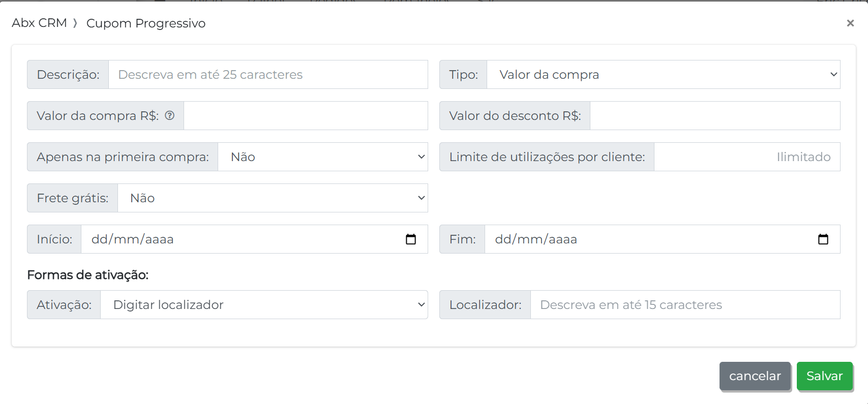
Task: Click the help icon beside Valor da compra
Action: click(x=170, y=115)
